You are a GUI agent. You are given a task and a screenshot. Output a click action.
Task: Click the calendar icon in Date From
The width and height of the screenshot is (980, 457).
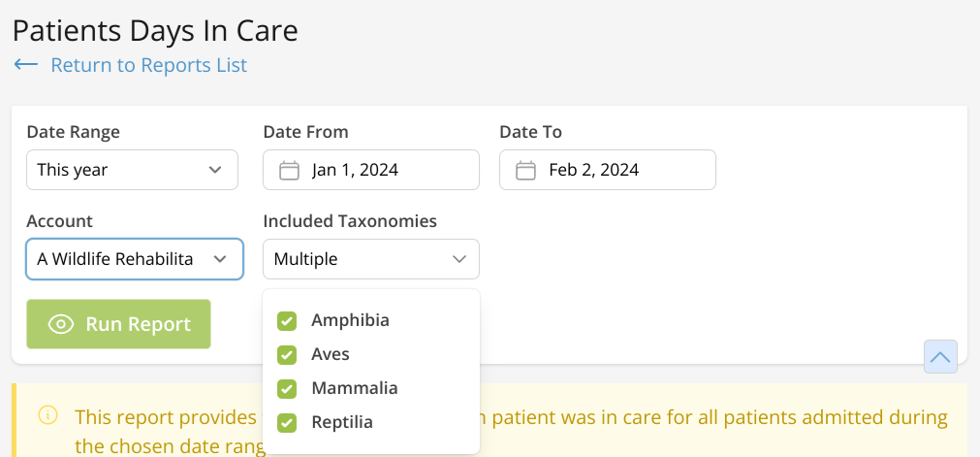click(x=289, y=171)
